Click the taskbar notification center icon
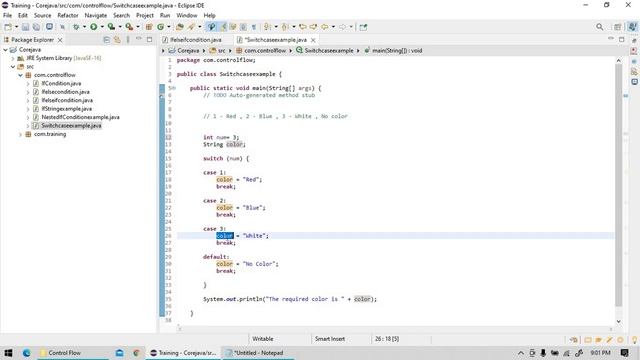Screen dimensions: 640x360 pyautogui.click(x=624, y=353)
